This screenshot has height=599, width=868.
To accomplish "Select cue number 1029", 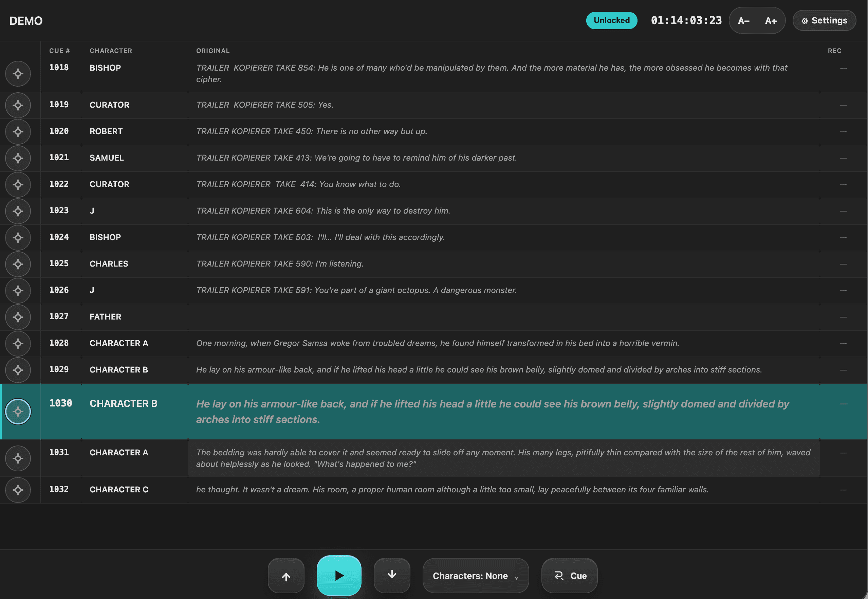I will tap(59, 369).
